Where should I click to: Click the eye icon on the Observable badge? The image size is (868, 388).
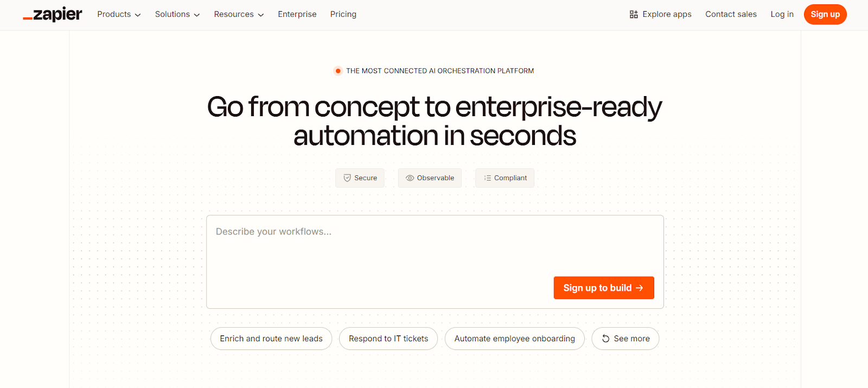coord(410,177)
